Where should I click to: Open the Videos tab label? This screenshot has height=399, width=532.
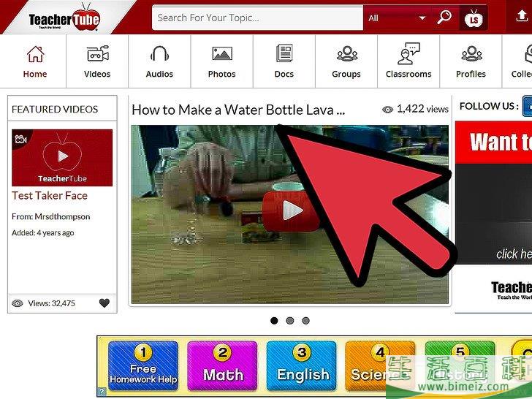tap(97, 74)
